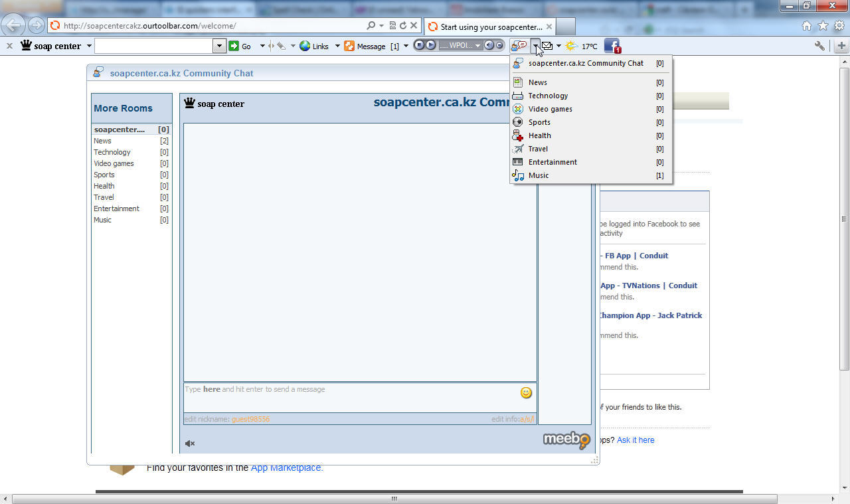The height and width of the screenshot is (504, 850).
Task: Play the radio player
Action: [x=430, y=45]
